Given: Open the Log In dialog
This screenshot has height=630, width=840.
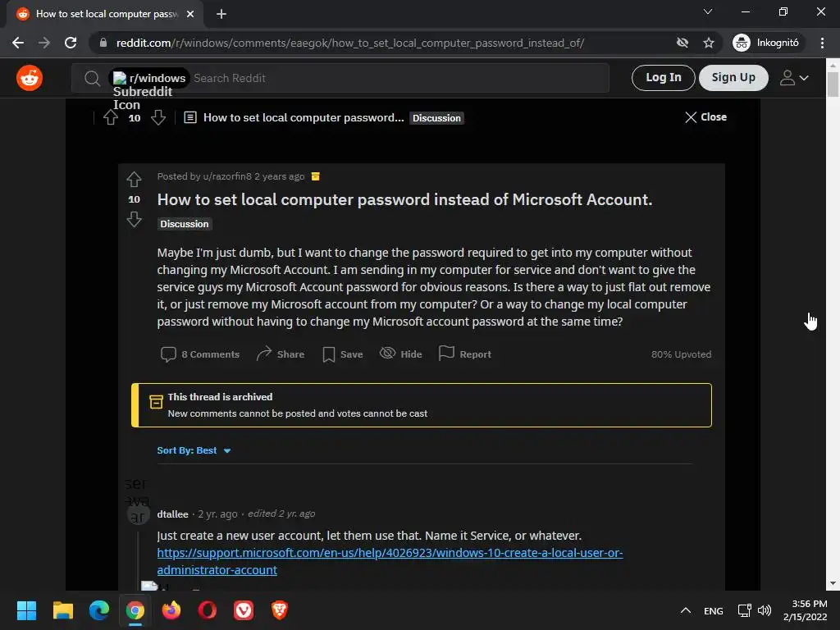Looking at the screenshot, I should coord(663,78).
